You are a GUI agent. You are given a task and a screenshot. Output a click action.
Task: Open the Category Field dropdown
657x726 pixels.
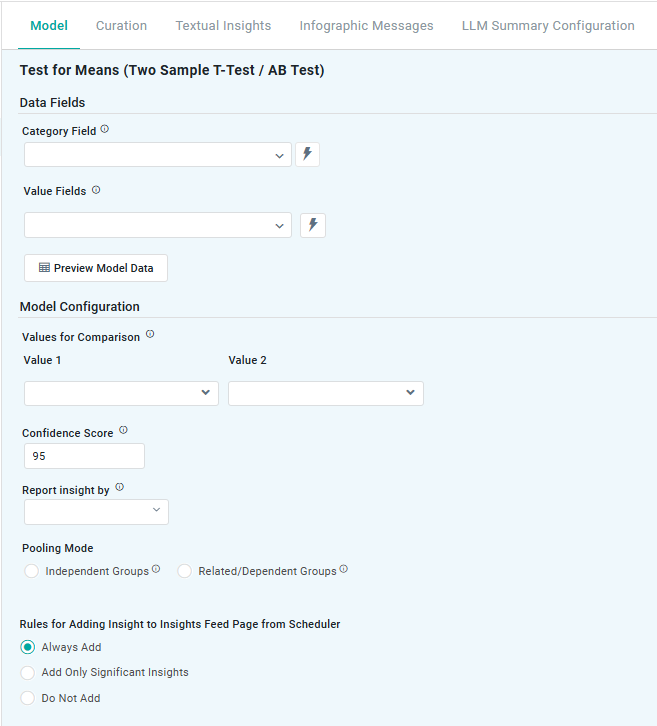point(157,155)
